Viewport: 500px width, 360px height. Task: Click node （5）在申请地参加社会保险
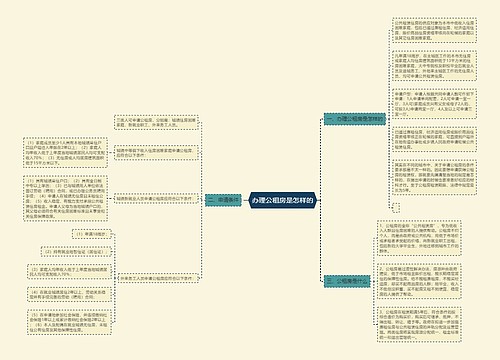point(69,322)
